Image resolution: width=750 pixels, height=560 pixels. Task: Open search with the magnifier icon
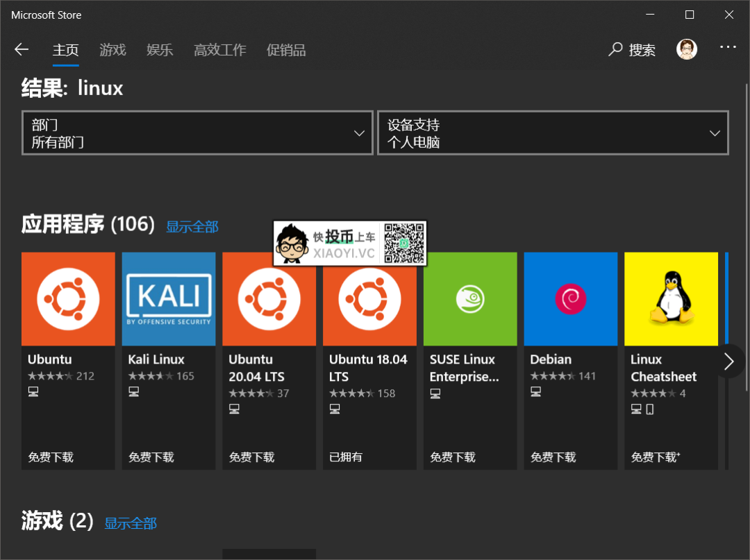(x=615, y=49)
